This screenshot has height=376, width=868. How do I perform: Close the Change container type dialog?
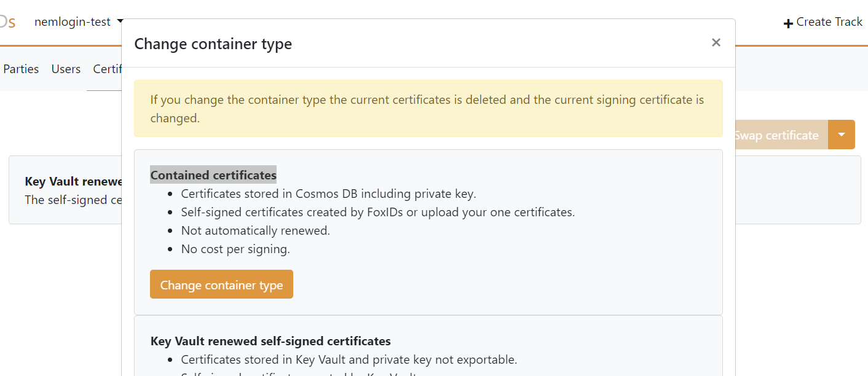716,42
